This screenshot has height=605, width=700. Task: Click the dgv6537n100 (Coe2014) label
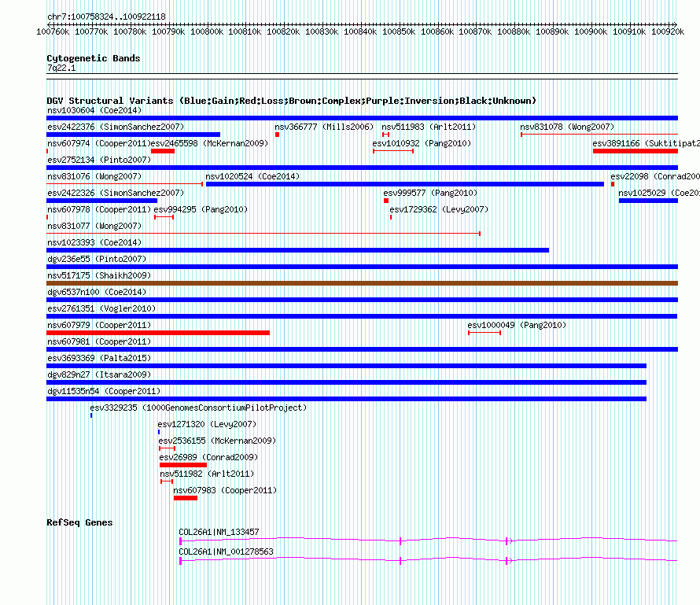point(97,292)
